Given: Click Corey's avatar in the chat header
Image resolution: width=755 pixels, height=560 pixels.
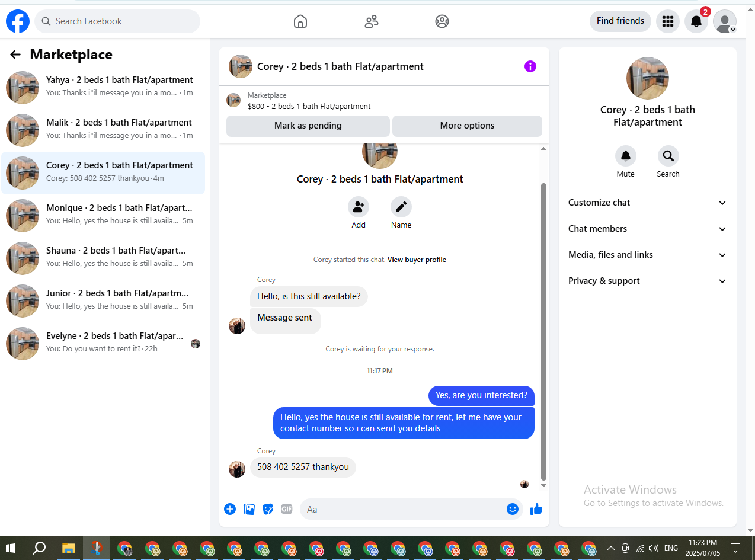Looking at the screenshot, I should [241, 66].
